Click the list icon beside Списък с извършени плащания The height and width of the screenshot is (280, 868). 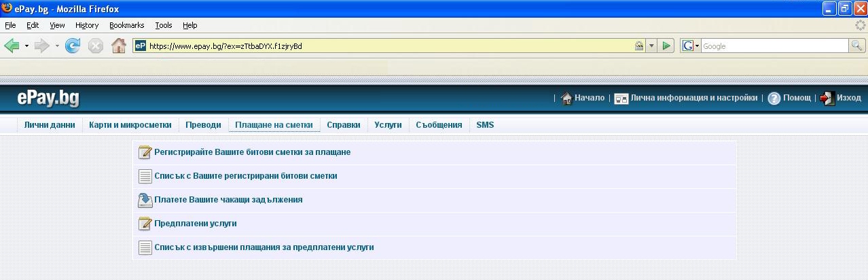[145, 247]
